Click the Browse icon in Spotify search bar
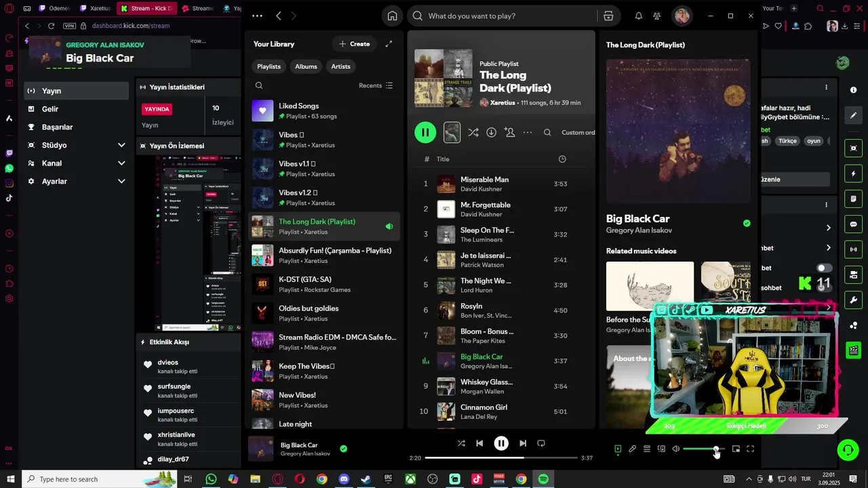 608,16
